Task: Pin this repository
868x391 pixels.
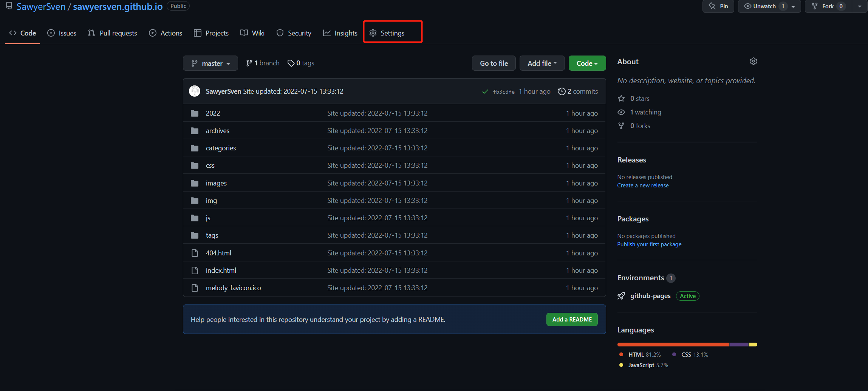Action: tap(718, 6)
